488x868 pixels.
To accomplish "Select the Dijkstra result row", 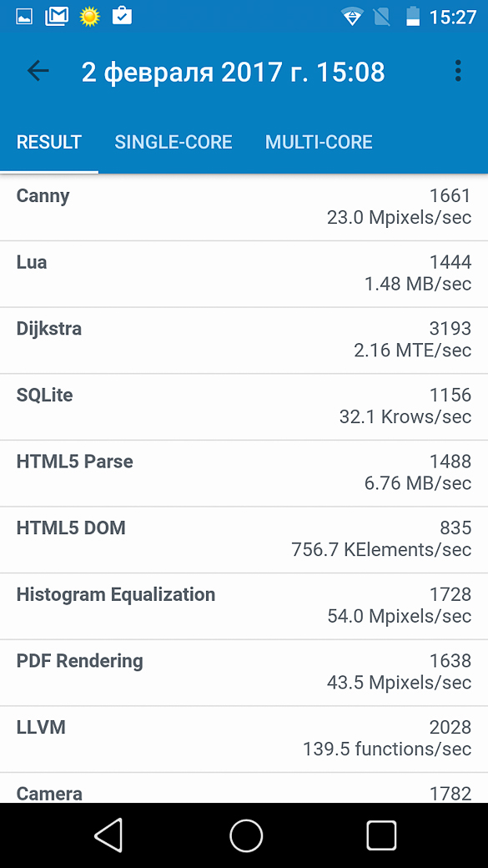I will pos(244,341).
